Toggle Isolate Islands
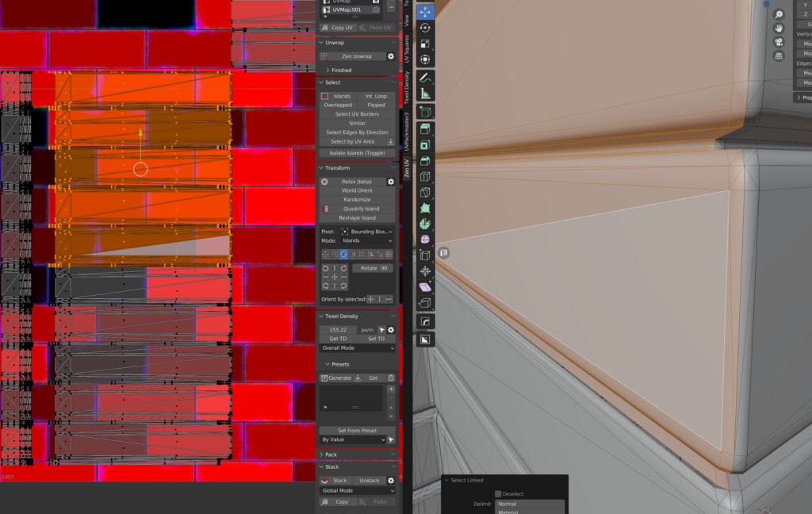This screenshot has height=514, width=812. coord(358,153)
